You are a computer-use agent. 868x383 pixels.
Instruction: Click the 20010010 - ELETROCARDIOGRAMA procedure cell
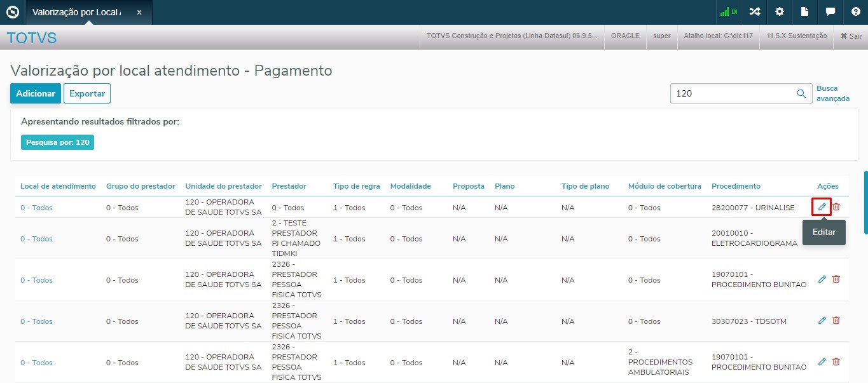click(x=754, y=238)
